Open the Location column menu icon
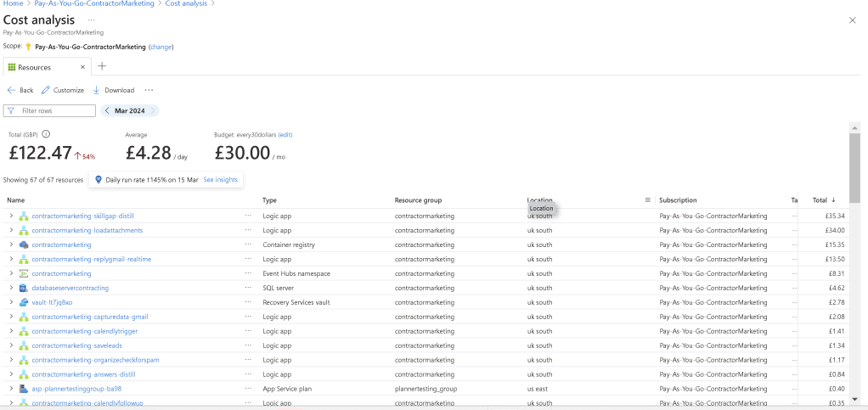The width and height of the screenshot is (868, 410). [648, 200]
